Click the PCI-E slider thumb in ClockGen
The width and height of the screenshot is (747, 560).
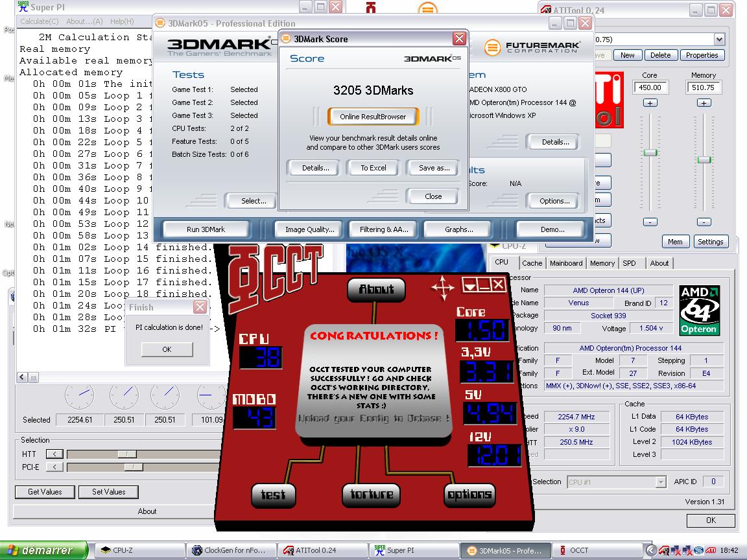coord(134,467)
